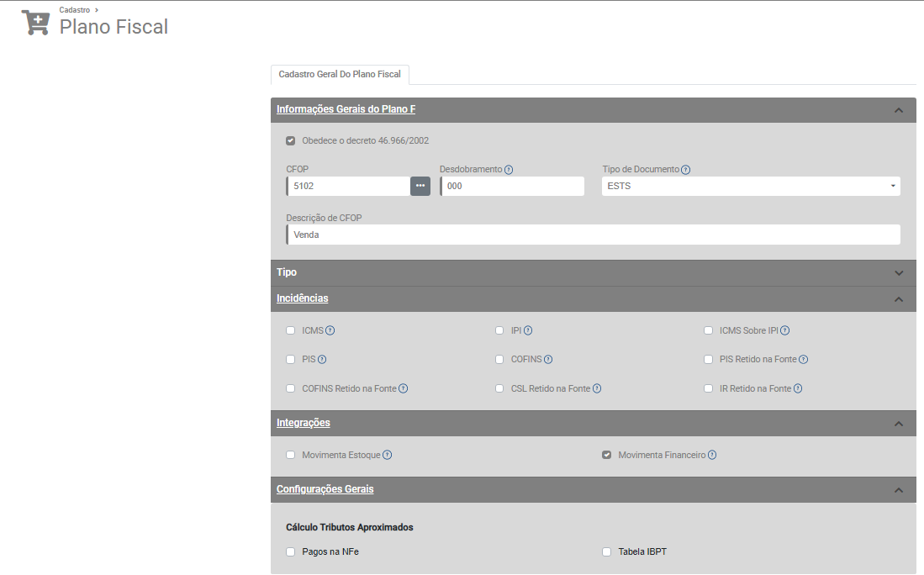924x575 pixels.
Task: Collapse the Incidências section chevron
Action: coord(899,299)
